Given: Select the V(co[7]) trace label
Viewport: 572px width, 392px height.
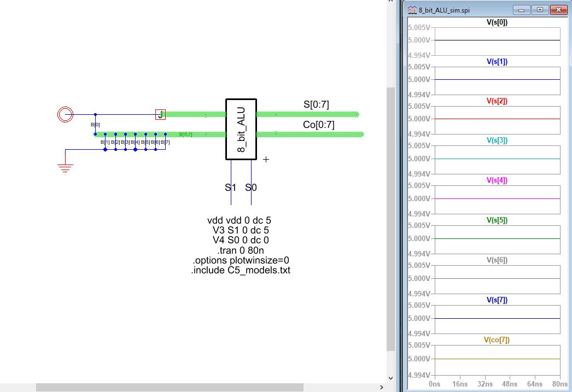Looking at the screenshot, I should (x=497, y=340).
